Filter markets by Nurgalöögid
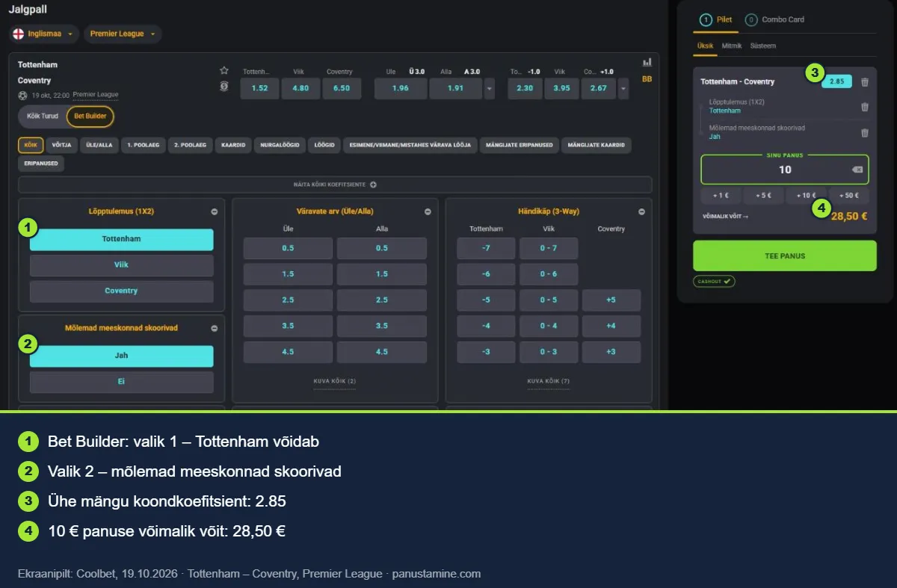Screen dimensions: 897x588 tap(280, 145)
